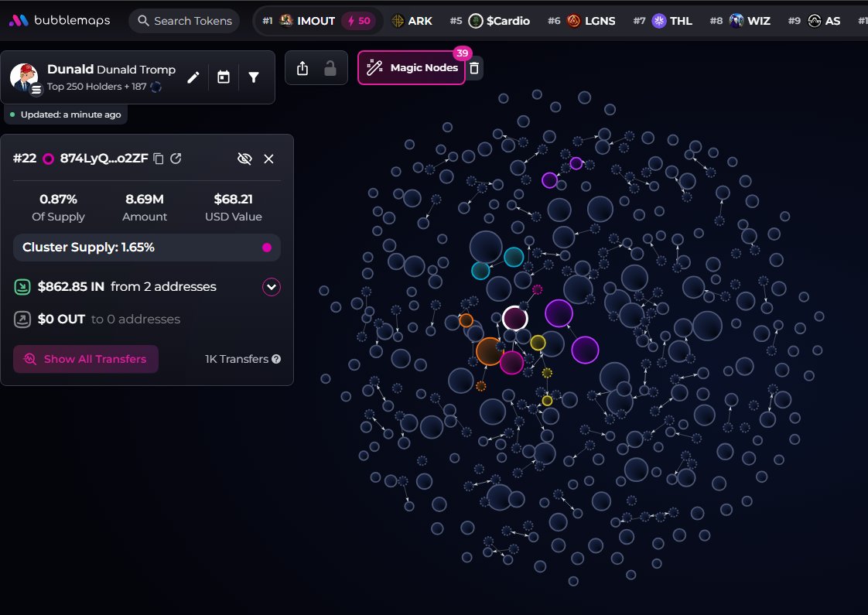This screenshot has height=615, width=868.
Task: Open the calendar history icon
Action: (224, 77)
